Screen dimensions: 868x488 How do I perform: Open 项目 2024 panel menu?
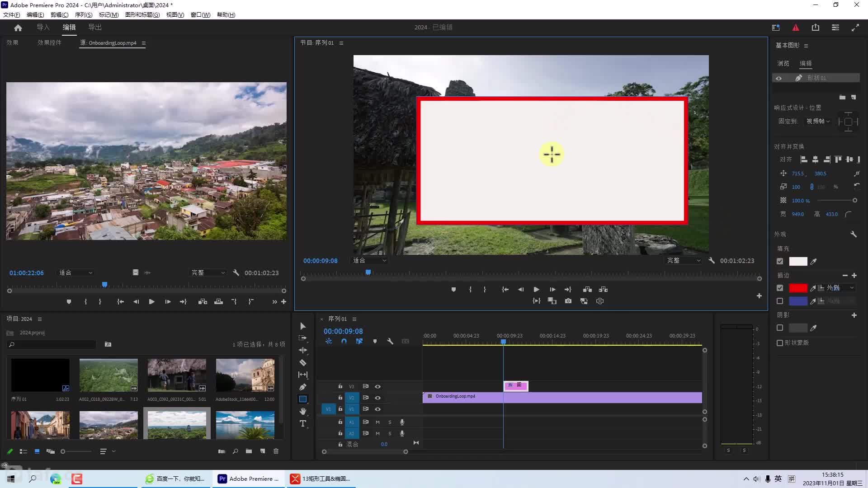[x=40, y=319]
